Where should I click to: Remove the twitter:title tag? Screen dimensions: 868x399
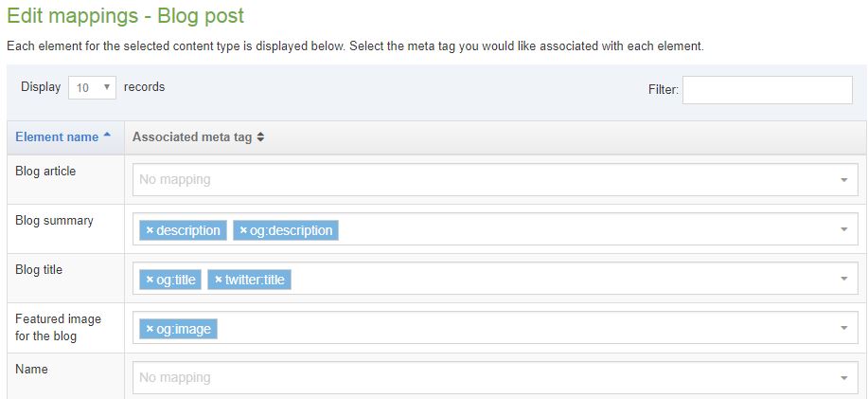(218, 280)
